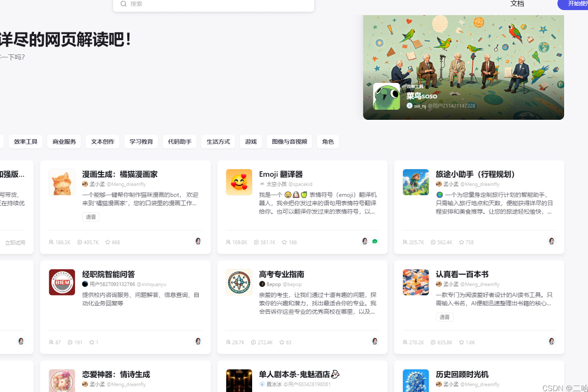
Task: Select the 商业服务 category tab
Action: pyautogui.click(x=64, y=142)
